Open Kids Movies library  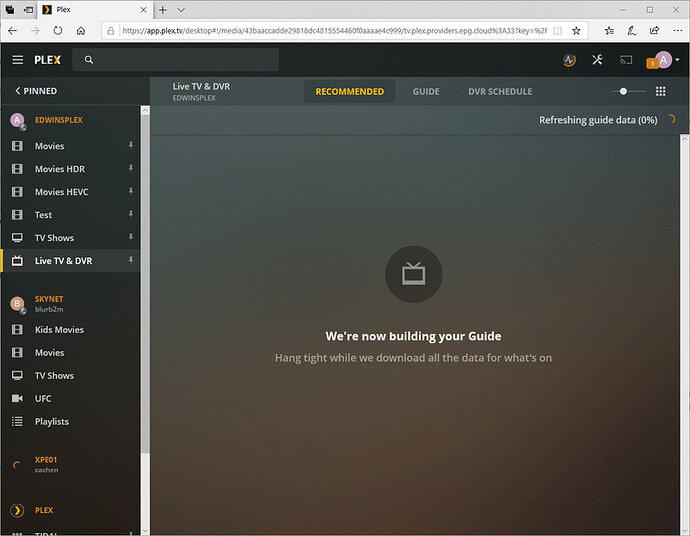point(59,330)
